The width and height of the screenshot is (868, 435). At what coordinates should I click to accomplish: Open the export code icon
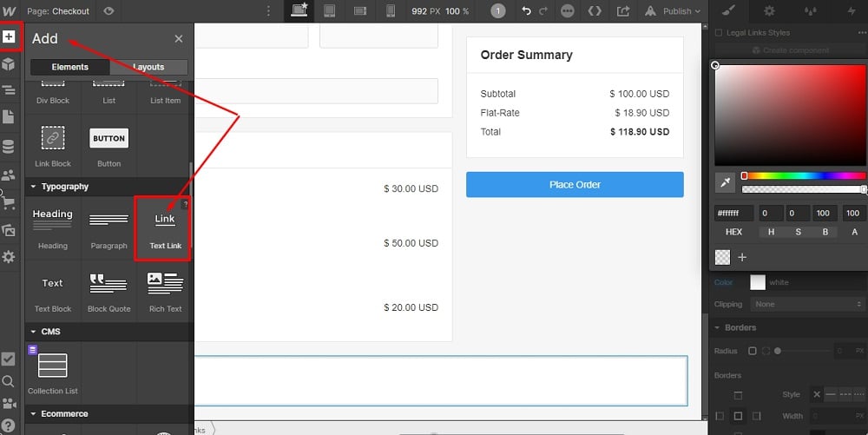click(x=595, y=11)
